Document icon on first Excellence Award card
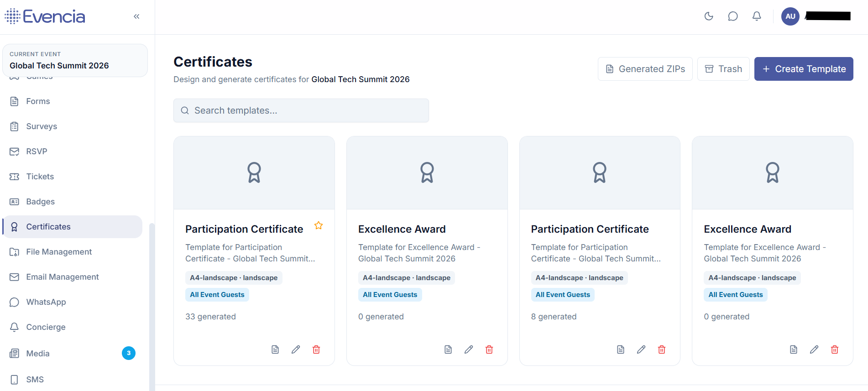868x391 pixels. coord(448,349)
